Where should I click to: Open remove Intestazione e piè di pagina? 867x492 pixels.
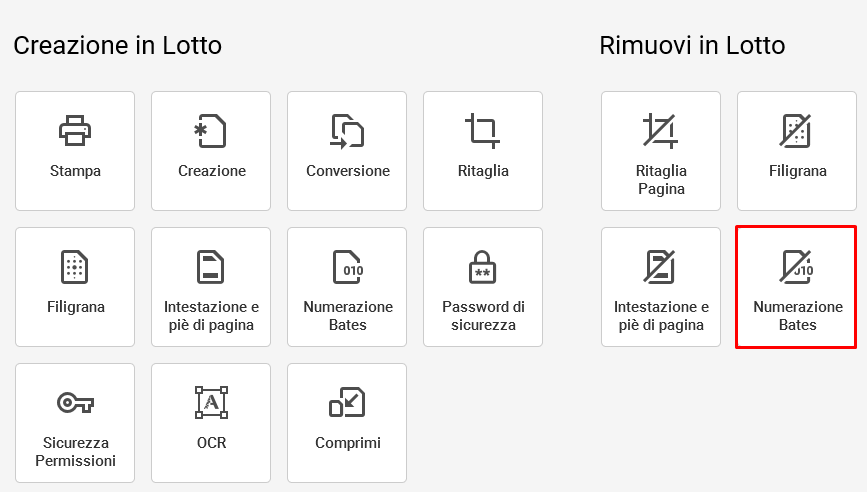point(661,287)
